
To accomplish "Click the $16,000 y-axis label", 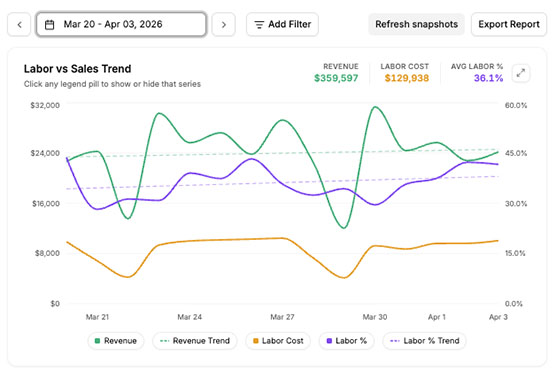I will coord(46,204).
